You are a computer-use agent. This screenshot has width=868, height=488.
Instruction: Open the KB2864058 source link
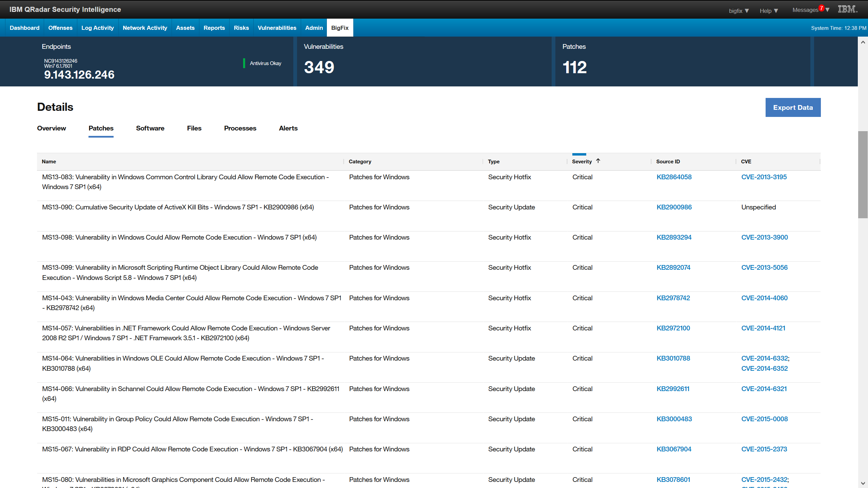(674, 177)
